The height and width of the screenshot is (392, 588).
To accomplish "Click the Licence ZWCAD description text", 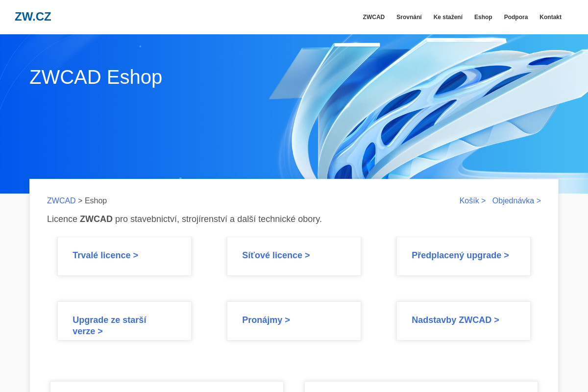I will click(x=184, y=219).
